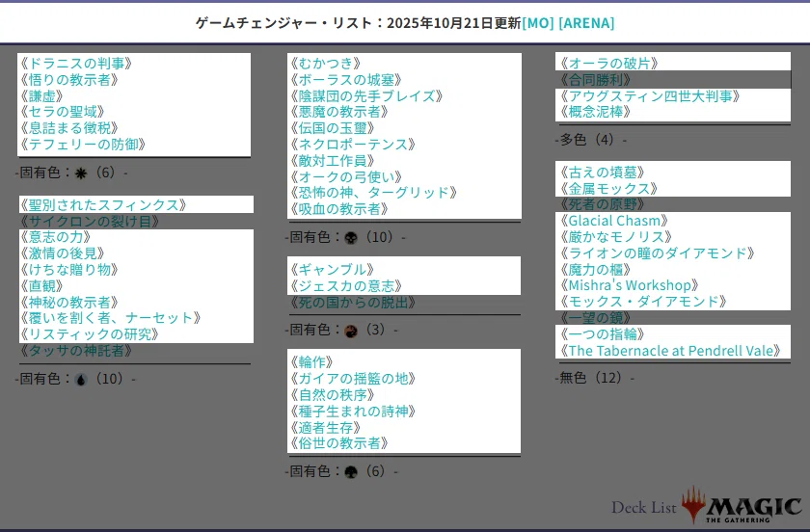Open card link 《ドラニスの判事》

click(76, 64)
